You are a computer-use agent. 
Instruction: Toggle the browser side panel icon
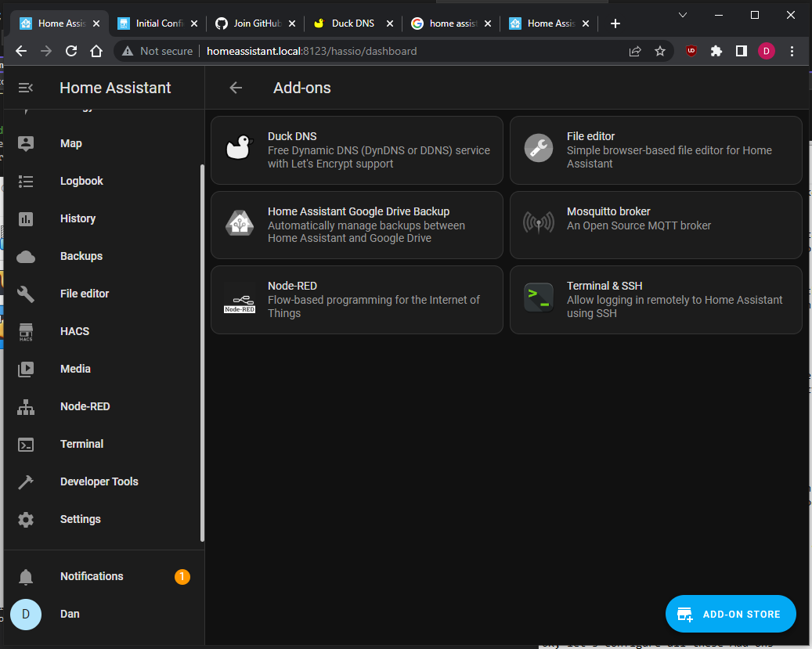click(741, 51)
